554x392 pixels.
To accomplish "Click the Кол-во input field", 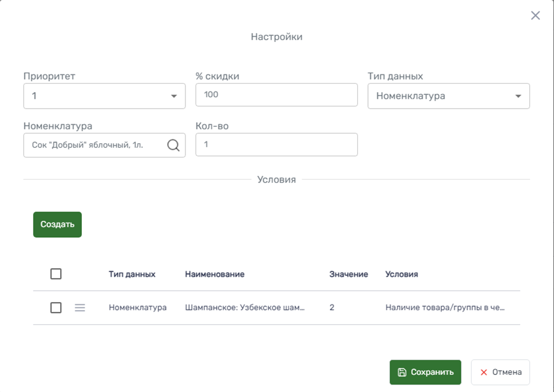I will [x=276, y=145].
